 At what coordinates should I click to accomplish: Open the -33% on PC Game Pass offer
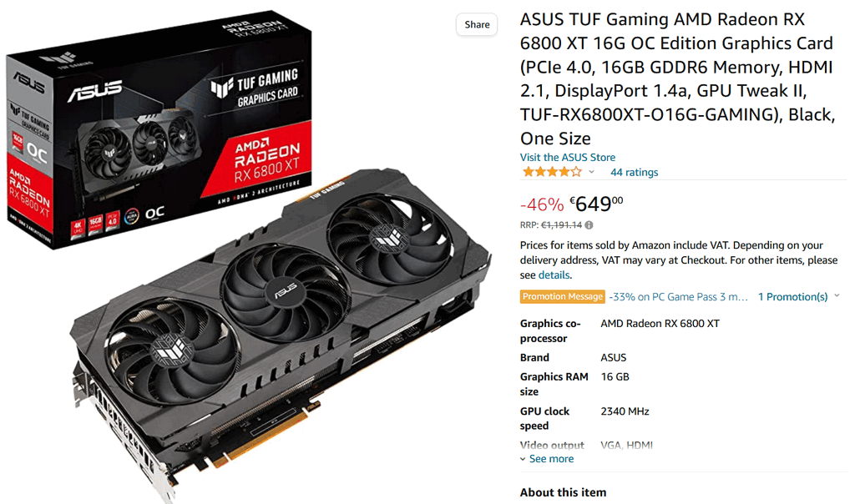[x=678, y=297]
